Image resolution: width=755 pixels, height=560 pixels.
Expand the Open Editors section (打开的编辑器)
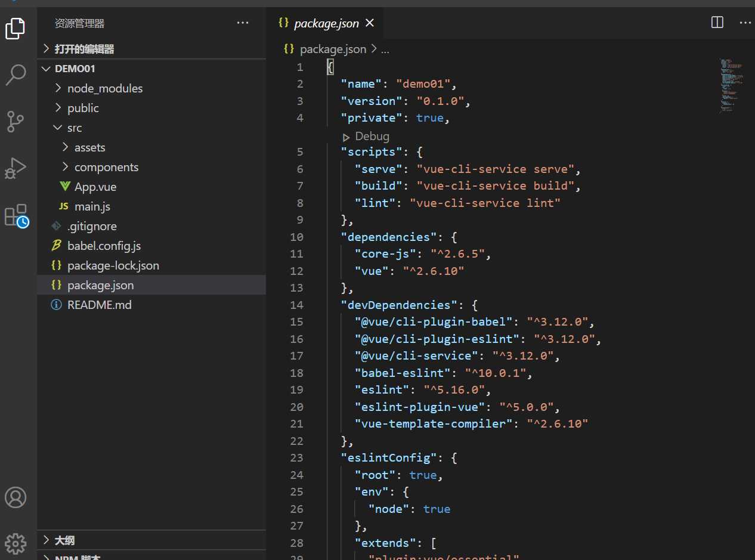151,49
